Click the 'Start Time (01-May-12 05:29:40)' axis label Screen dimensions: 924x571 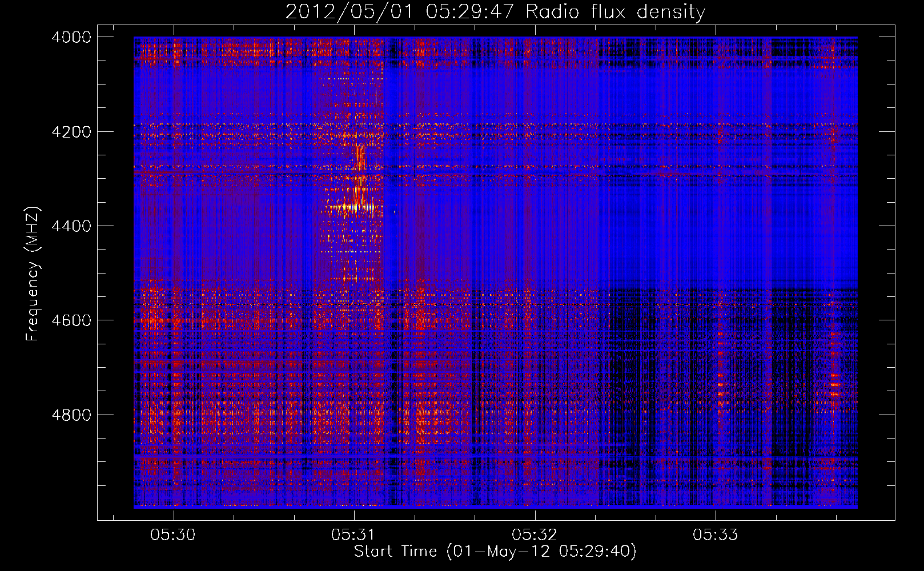coord(495,552)
